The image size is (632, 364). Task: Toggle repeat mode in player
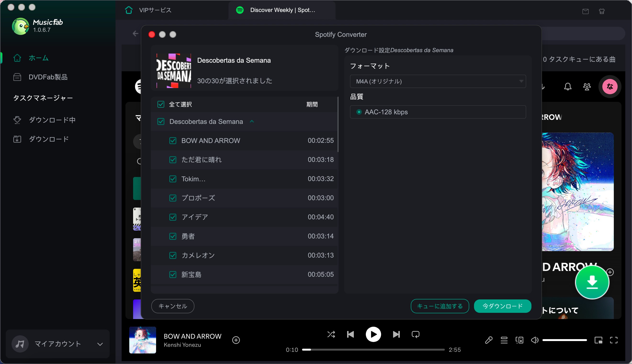pos(415,334)
